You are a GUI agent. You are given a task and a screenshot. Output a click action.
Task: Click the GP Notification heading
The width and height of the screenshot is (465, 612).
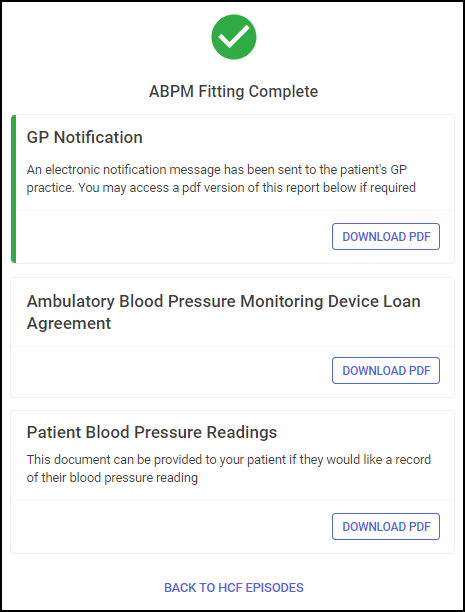[84, 137]
